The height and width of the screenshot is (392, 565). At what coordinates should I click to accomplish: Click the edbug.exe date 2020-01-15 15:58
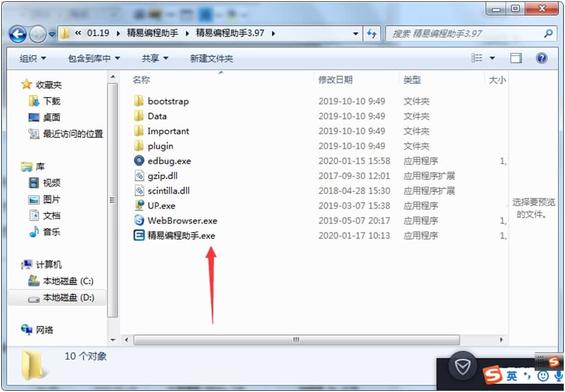pos(354,161)
